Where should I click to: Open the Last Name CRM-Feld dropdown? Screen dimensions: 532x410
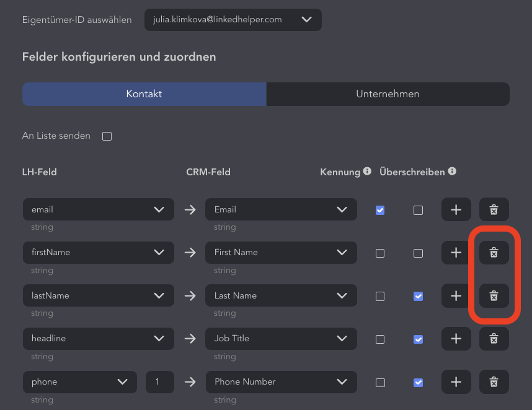click(281, 295)
